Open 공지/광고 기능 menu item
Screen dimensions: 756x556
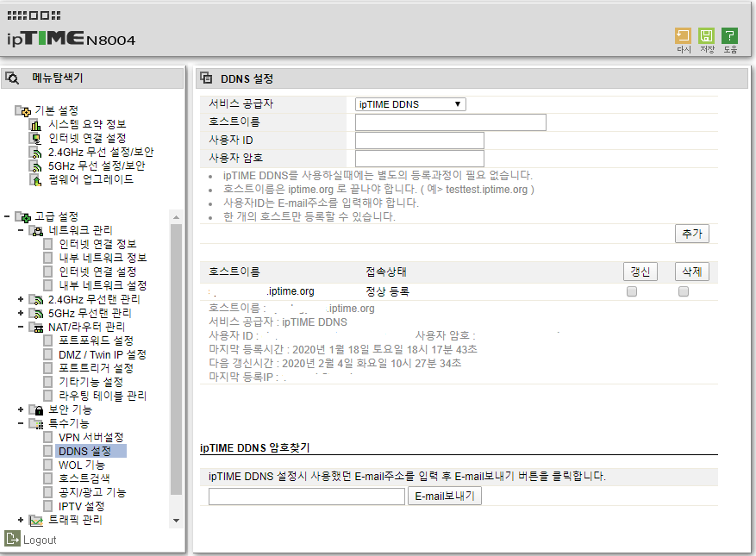(x=92, y=492)
